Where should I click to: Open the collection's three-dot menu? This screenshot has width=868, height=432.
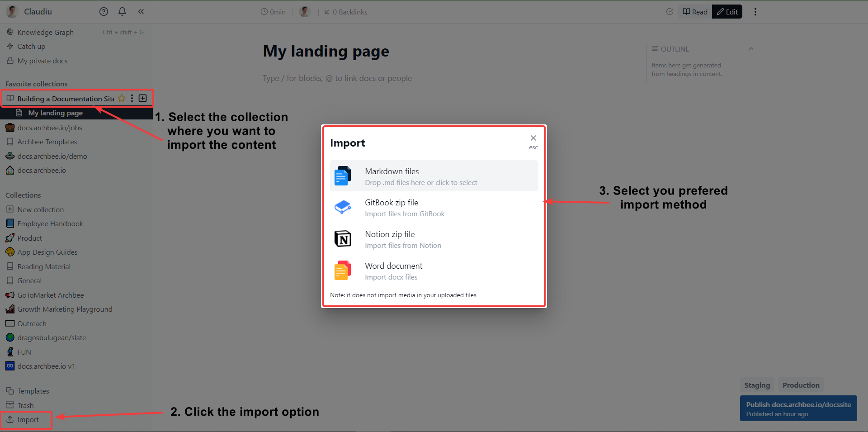[x=132, y=98]
